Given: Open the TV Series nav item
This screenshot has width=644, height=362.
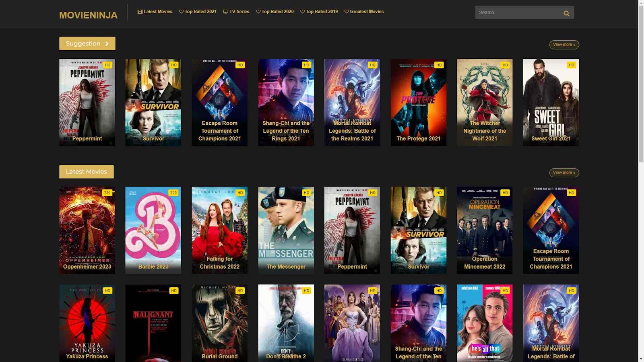Looking at the screenshot, I should coord(236,12).
